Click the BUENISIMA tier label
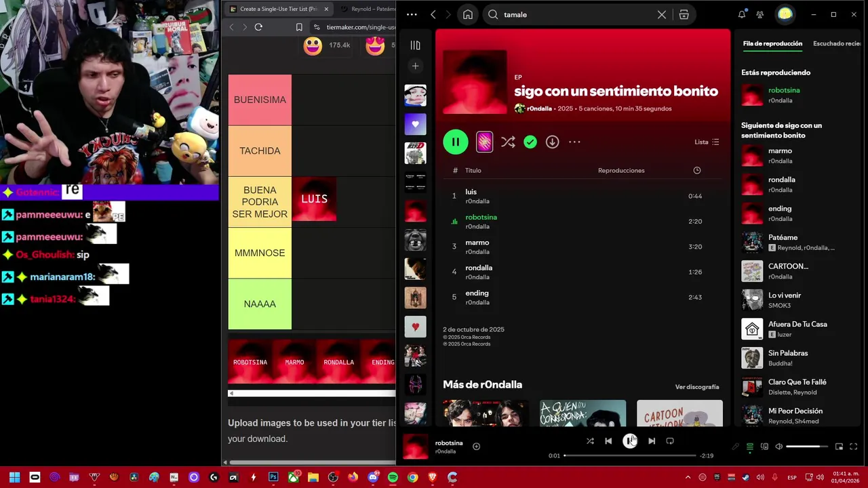The height and width of the screenshot is (488, 868). tap(260, 100)
